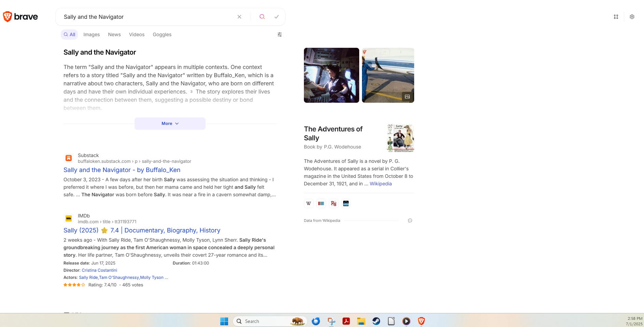Screen dimensions: 644x327
Task: Open LibreOffice document icon in the taskbar
Action: (x=391, y=321)
